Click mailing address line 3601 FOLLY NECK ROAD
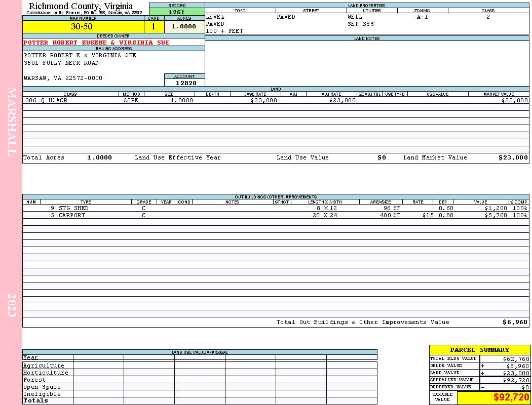 point(61,63)
